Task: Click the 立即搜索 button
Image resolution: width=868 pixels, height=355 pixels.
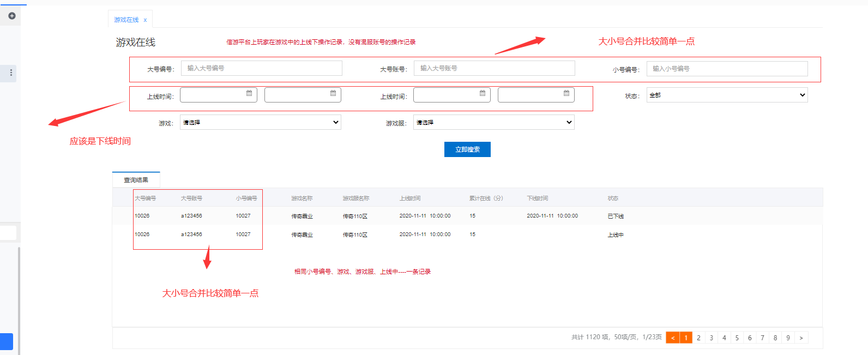Action: 467,149
